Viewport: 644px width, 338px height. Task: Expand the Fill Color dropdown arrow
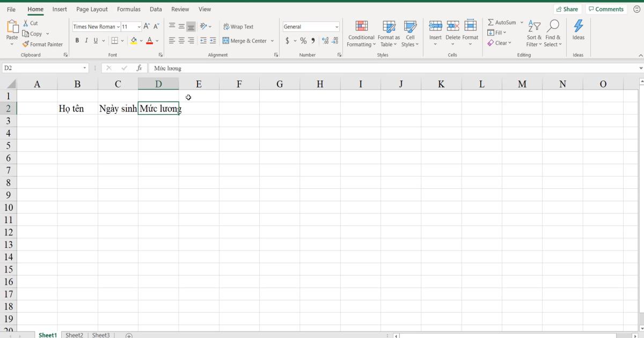coord(141,40)
